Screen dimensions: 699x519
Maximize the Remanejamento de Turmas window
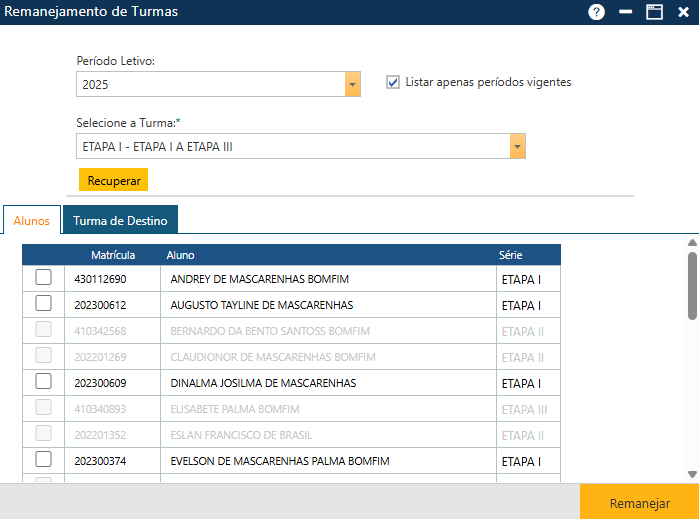pos(655,12)
